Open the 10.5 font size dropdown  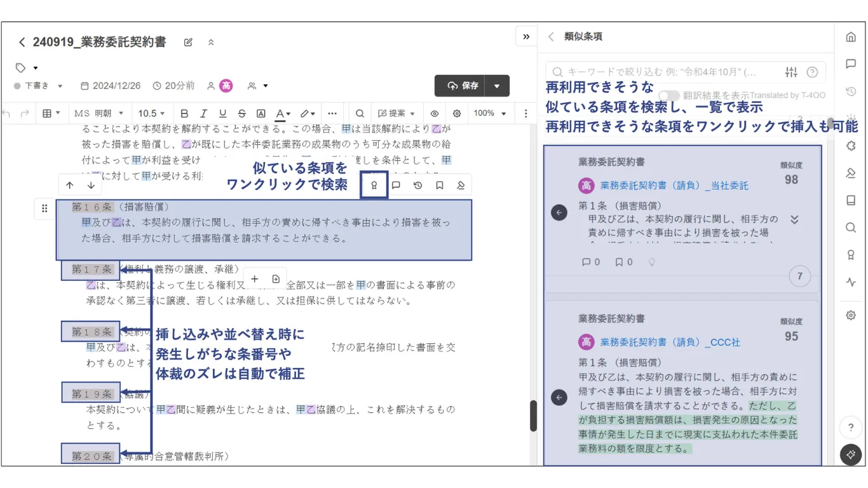(x=151, y=113)
